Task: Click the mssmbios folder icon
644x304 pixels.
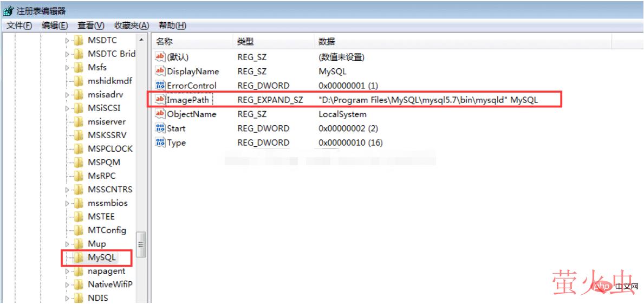Action: [79, 203]
